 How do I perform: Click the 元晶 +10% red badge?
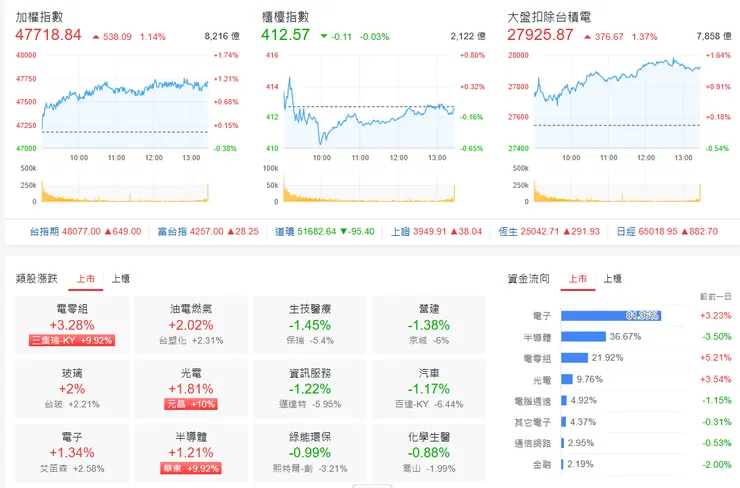pos(191,404)
